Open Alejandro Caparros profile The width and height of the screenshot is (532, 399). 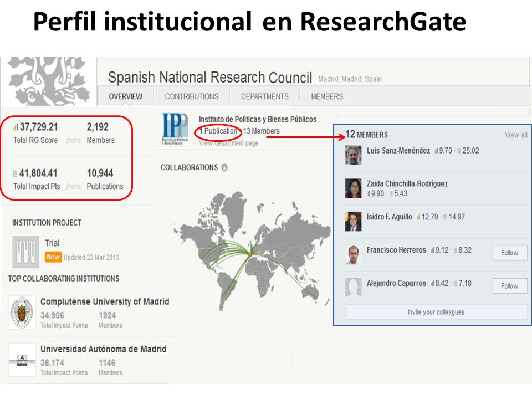(x=396, y=283)
